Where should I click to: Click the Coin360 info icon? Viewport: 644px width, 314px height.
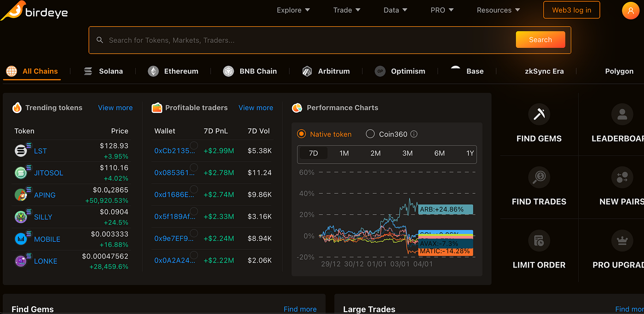(x=414, y=134)
